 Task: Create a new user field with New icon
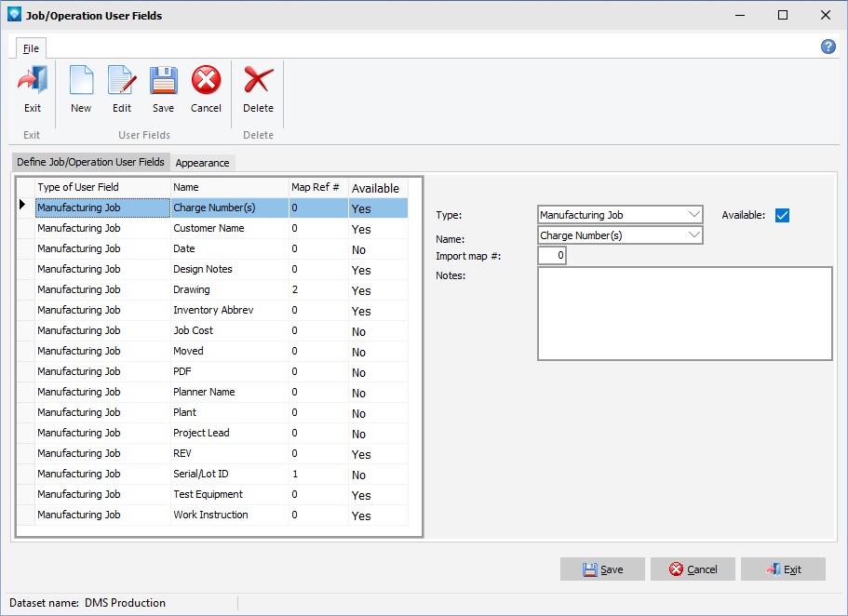81,82
